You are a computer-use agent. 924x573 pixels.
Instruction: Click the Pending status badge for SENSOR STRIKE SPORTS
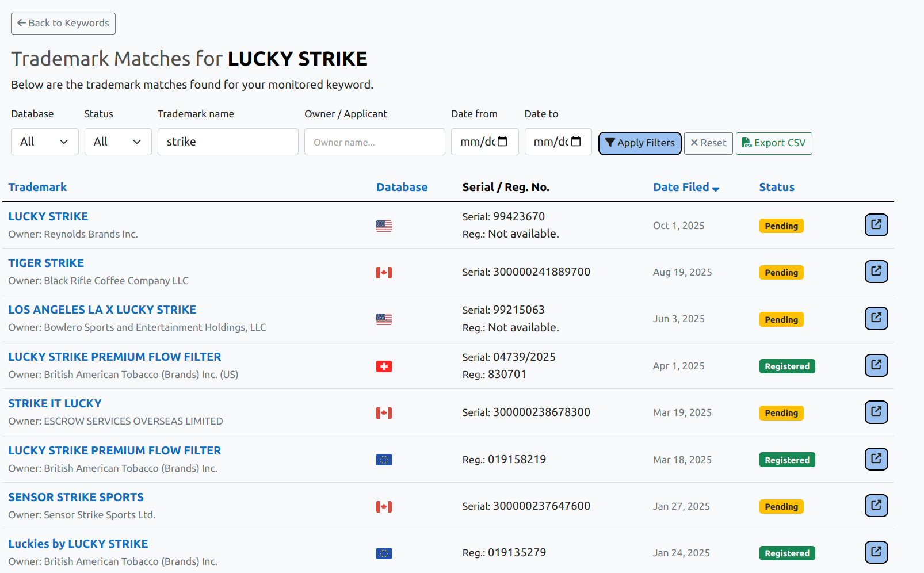click(781, 506)
